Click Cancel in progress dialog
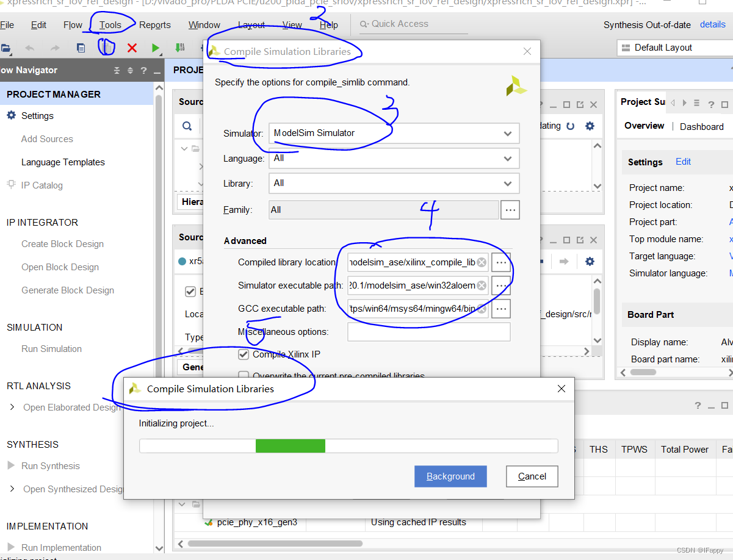733x560 pixels. pyautogui.click(x=532, y=476)
